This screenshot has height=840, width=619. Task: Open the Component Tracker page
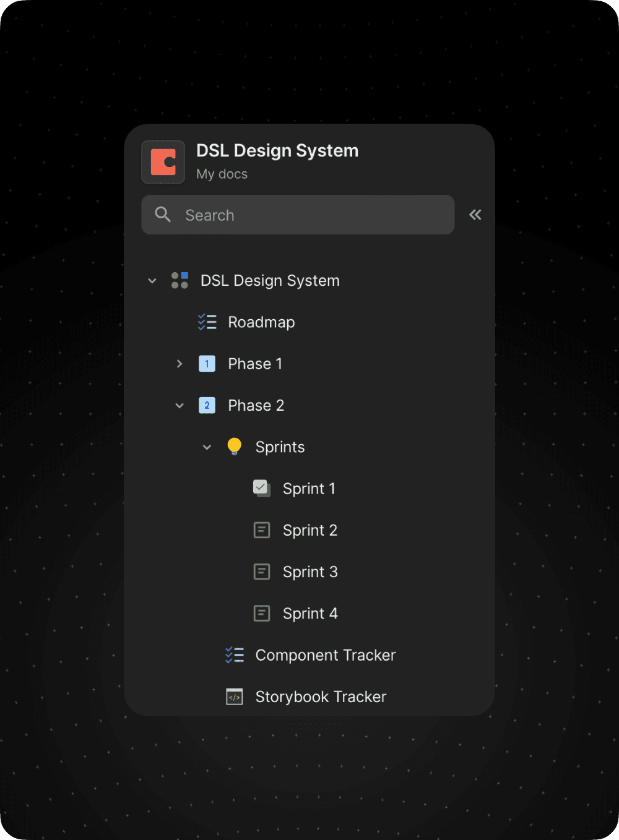pos(326,655)
